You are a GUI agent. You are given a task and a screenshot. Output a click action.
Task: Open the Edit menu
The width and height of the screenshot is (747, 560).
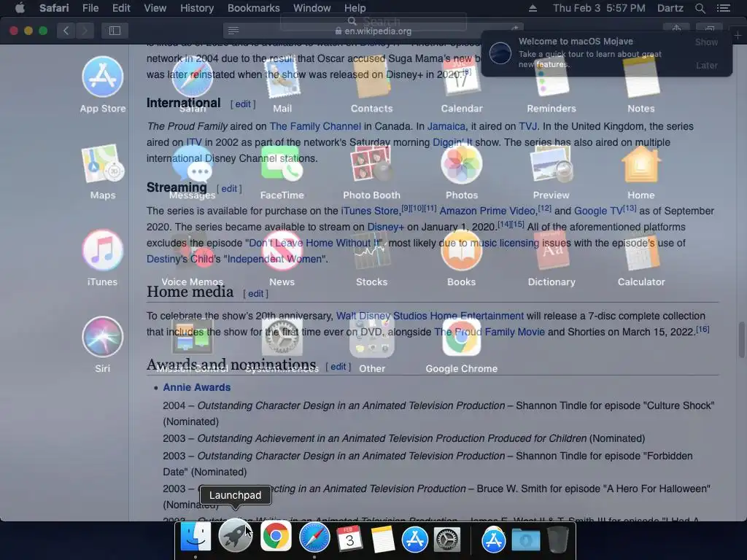(121, 8)
